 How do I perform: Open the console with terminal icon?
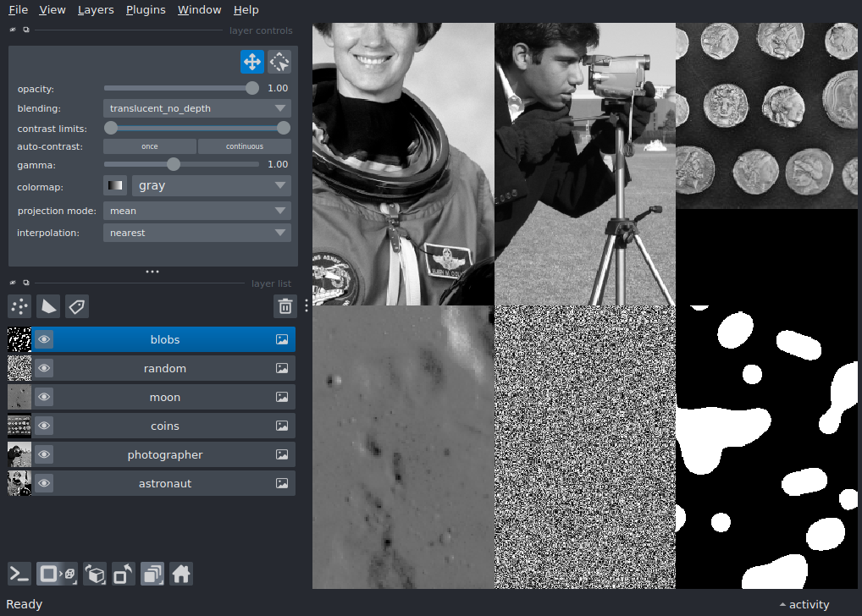pyautogui.click(x=19, y=574)
